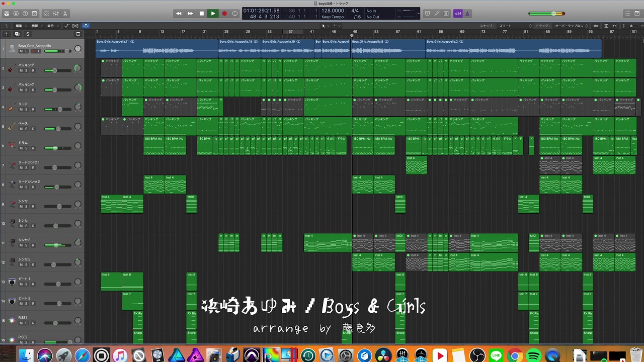Open the Library panel
Image resolution: width=644 pixels, height=362 pixels.
click(6, 14)
